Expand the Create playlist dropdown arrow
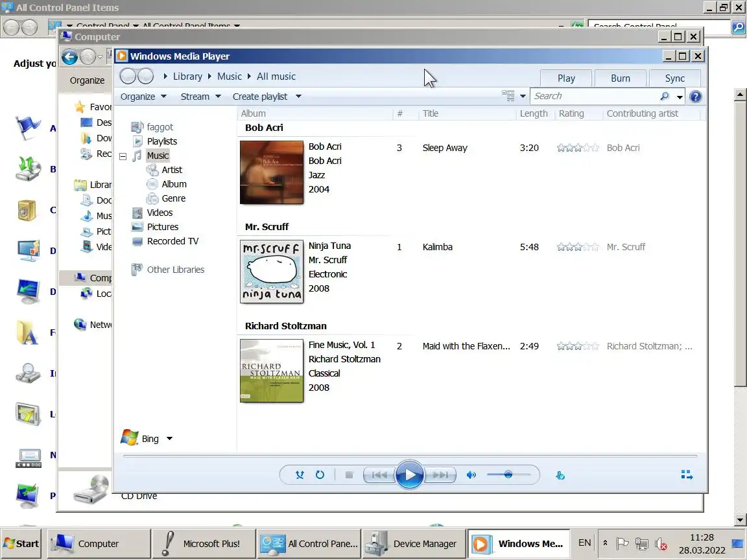 click(299, 97)
